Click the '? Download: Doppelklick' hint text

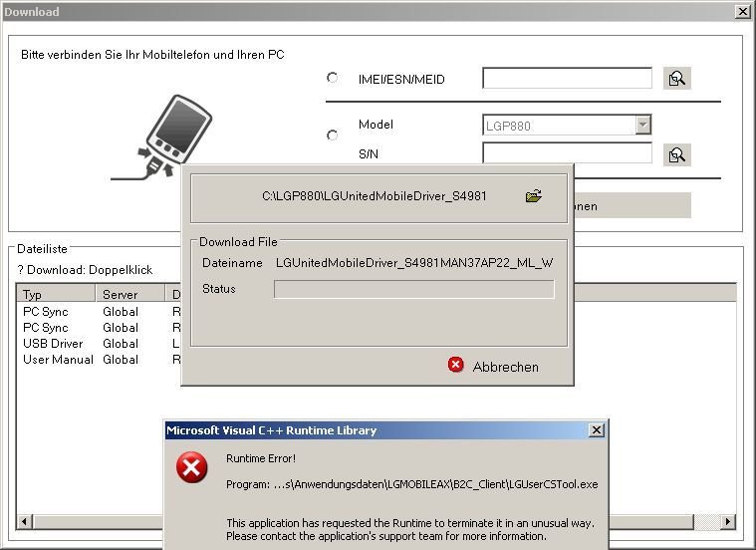click(85, 270)
